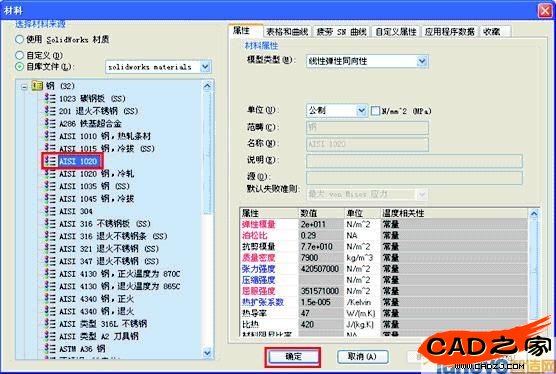Enable the N/mm^2 (MPa) checkbox
Image resolution: width=556 pixels, height=374 pixels.
(x=375, y=111)
